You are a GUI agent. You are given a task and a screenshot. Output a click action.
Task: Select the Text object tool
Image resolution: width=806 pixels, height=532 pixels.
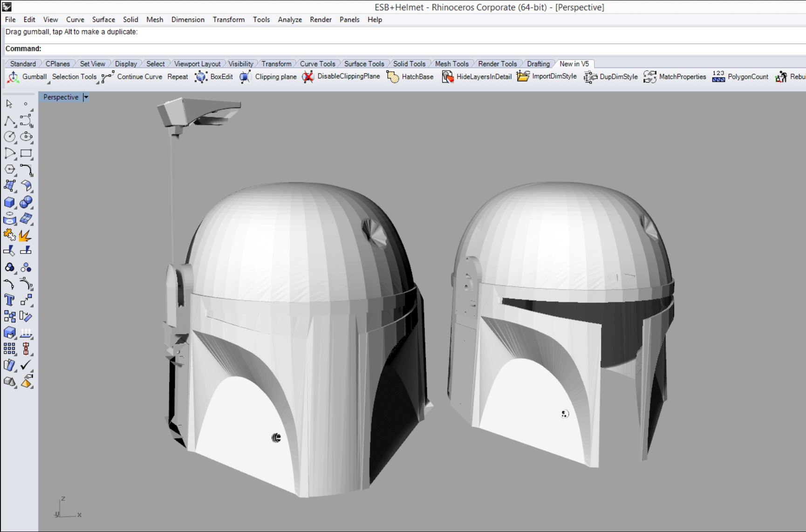9,300
